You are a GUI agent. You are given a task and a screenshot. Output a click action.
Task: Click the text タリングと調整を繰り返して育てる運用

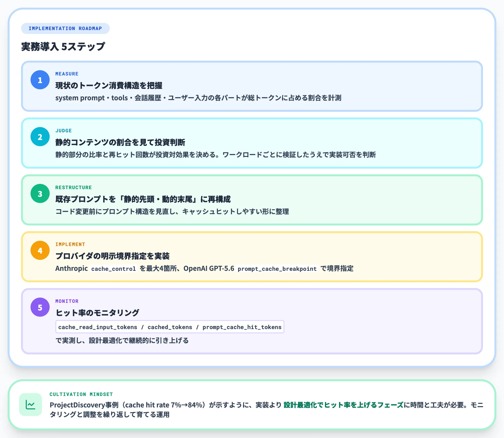click(110, 415)
